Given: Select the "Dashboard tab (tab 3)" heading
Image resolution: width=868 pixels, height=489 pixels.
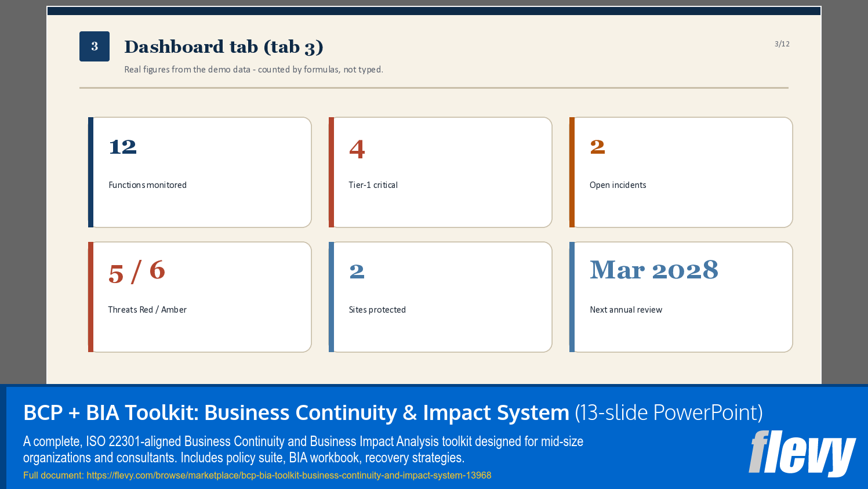Looking at the screenshot, I should pyautogui.click(x=224, y=46).
